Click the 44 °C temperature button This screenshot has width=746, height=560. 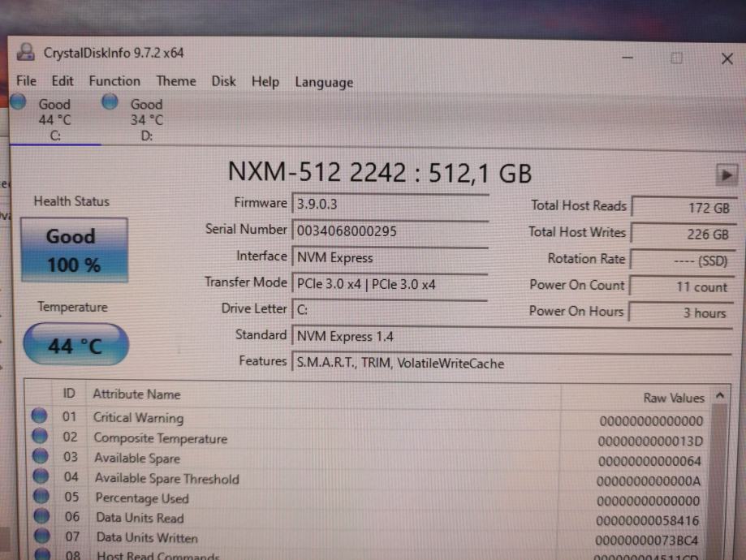(76, 344)
